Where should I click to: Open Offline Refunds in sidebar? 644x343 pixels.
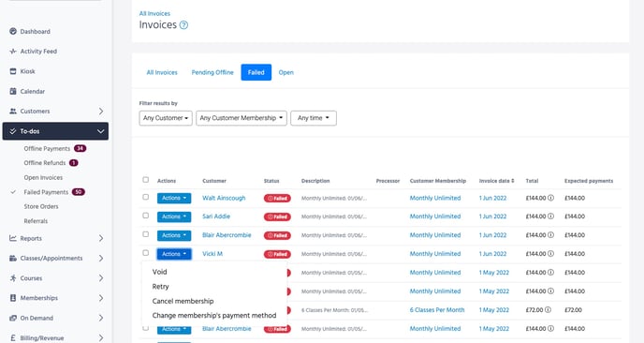[x=44, y=163]
